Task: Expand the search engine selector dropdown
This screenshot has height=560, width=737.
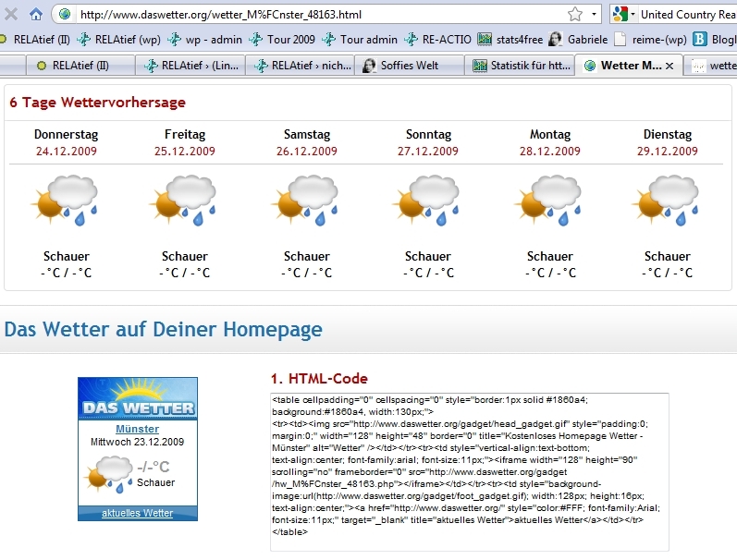Action: point(632,15)
